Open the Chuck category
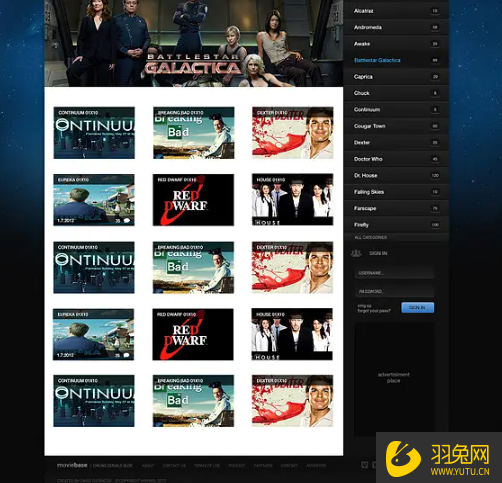The width and height of the screenshot is (502, 483). [x=396, y=93]
